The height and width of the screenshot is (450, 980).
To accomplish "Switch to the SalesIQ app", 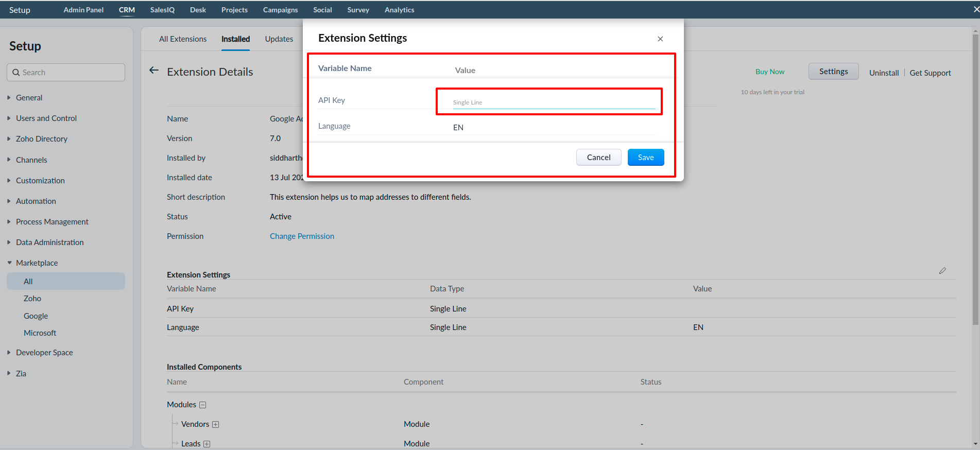I will 162,10.
